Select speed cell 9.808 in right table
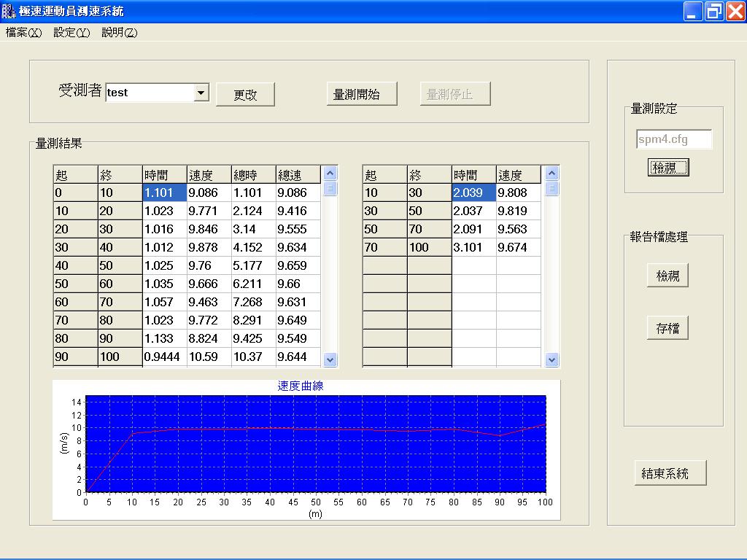 pos(519,192)
